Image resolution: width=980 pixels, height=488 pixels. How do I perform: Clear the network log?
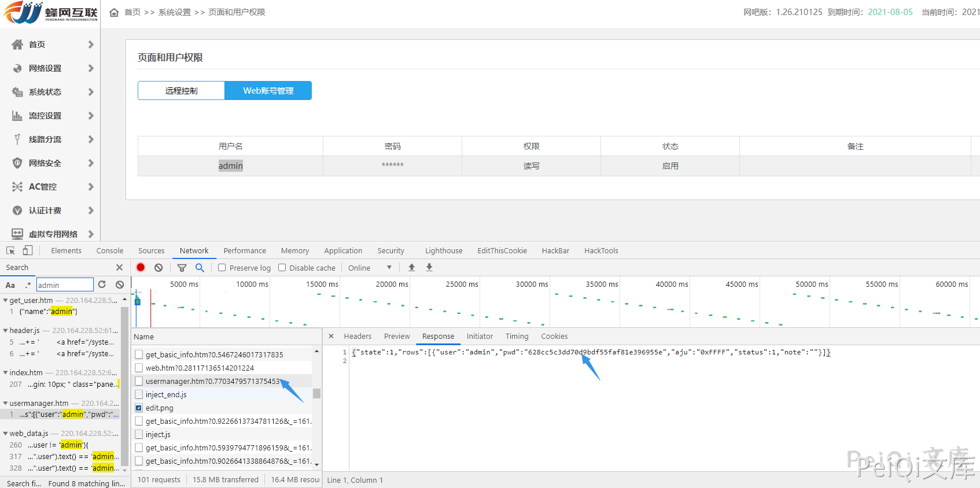pyautogui.click(x=159, y=268)
